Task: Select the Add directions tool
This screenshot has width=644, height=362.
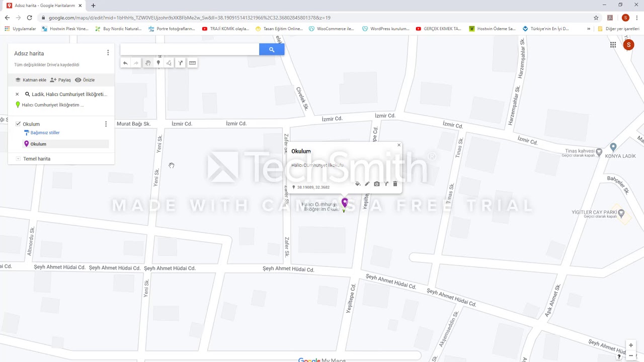Action: click(x=181, y=63)
